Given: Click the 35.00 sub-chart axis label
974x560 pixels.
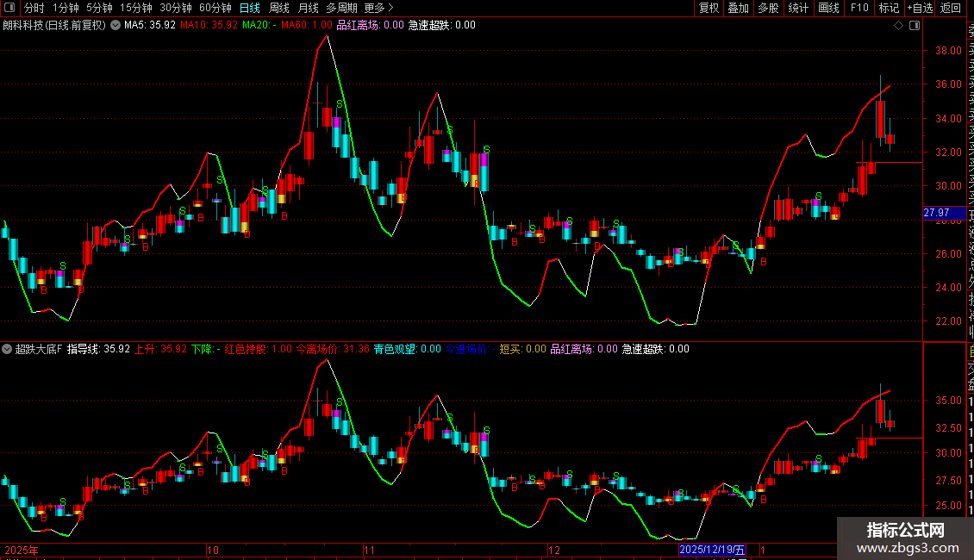Looking at the screenshot, I should coord(948,401).
